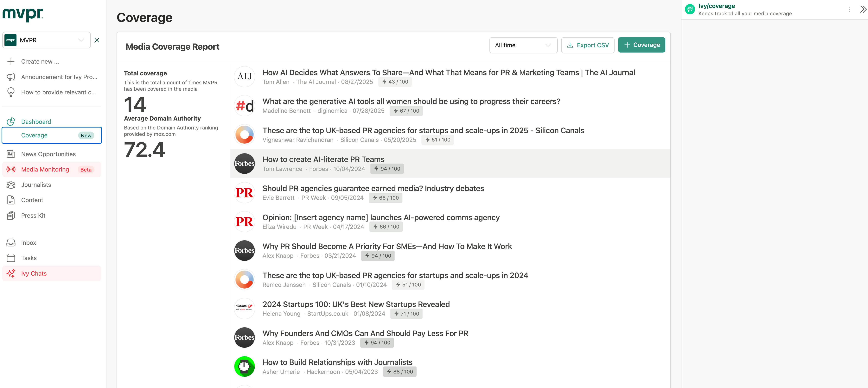Image resolution: width=868 pixels, height=388 pixels.
Task: Open top UK-based PR agencies 2025 article
Action: click(x=423, y=130)
